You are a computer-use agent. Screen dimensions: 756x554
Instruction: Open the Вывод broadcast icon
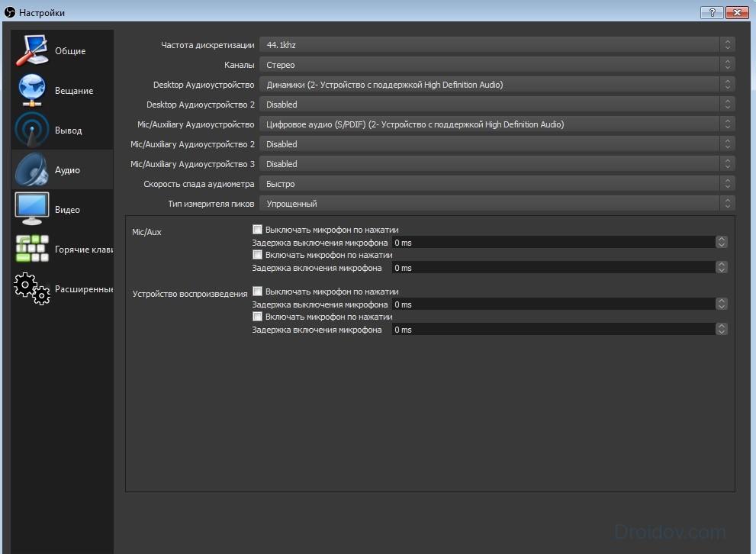pyautogui.click(x=32, y=130)
